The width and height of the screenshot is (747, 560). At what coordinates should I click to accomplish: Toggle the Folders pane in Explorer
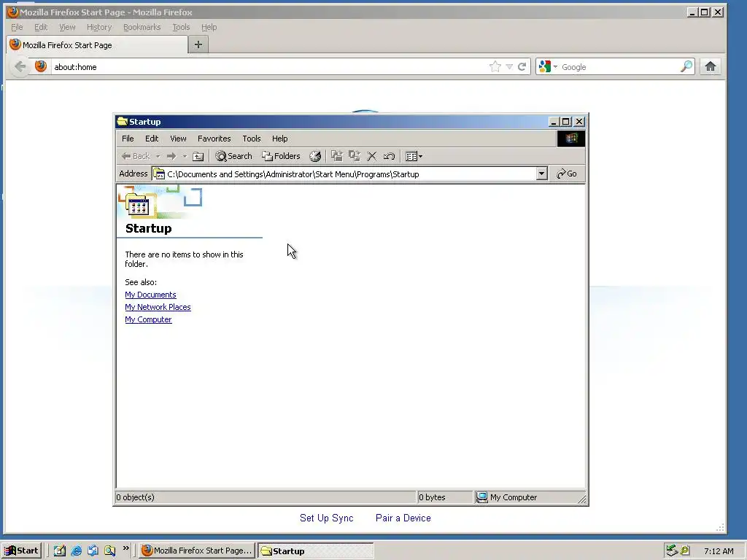point(281,156)
